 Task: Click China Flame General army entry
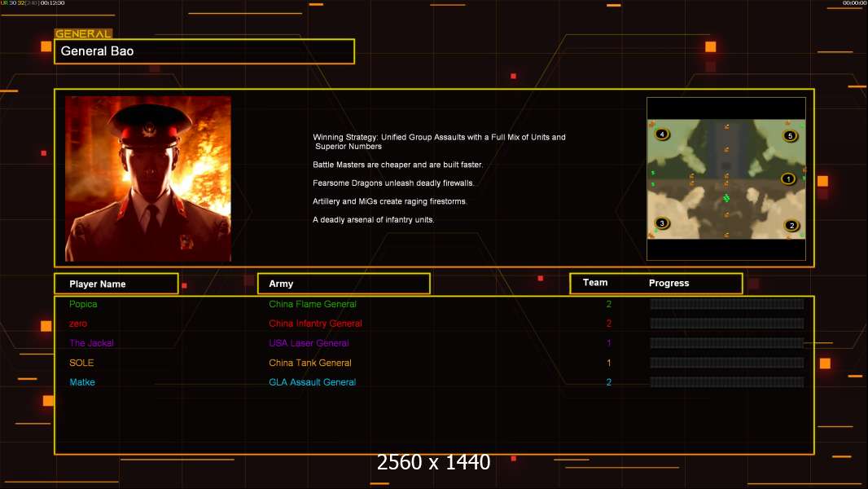click(312, 304)
